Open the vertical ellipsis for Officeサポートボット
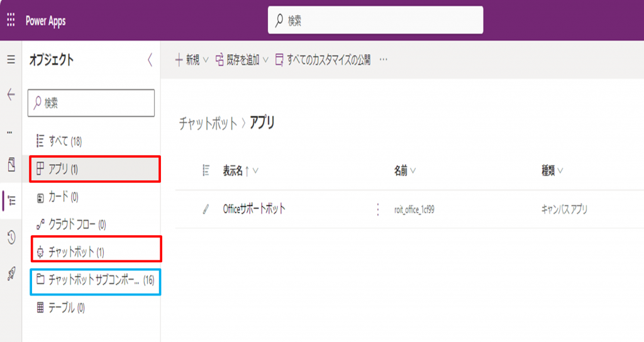 378,209
